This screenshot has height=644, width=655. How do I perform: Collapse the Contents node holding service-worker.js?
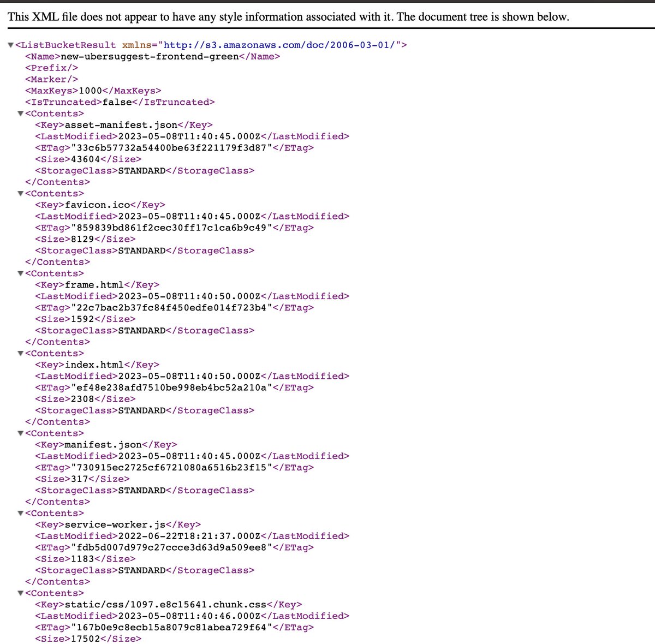coord(21,514)
